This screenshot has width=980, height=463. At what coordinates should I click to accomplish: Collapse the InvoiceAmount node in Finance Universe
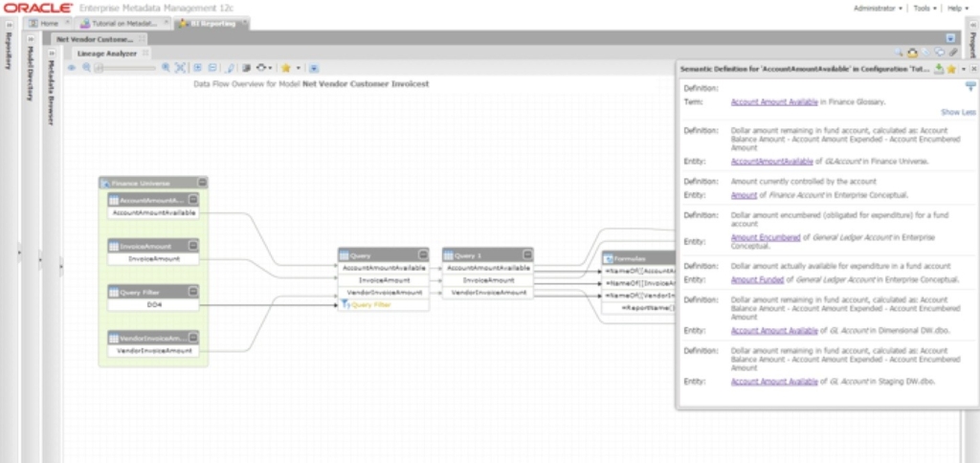coord(193,246)
